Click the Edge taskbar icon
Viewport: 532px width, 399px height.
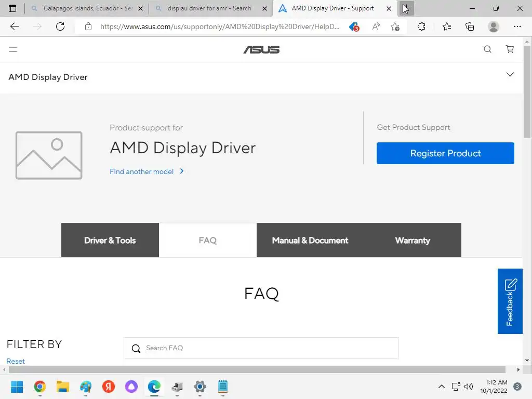[x=154, y=387]
